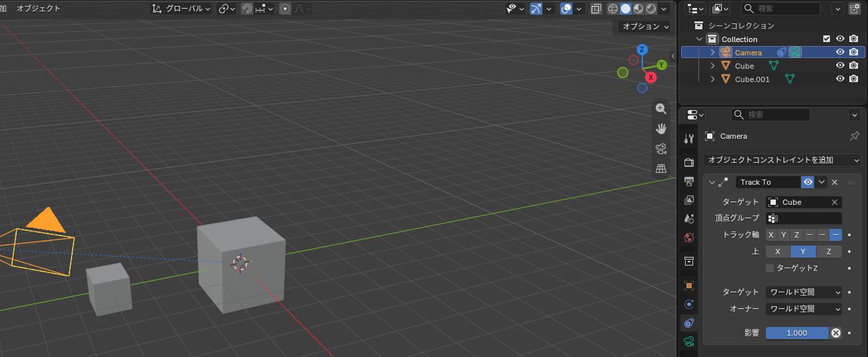Enable the ターゲットZ checkbox
868x357 pixels.
point(770,268)
